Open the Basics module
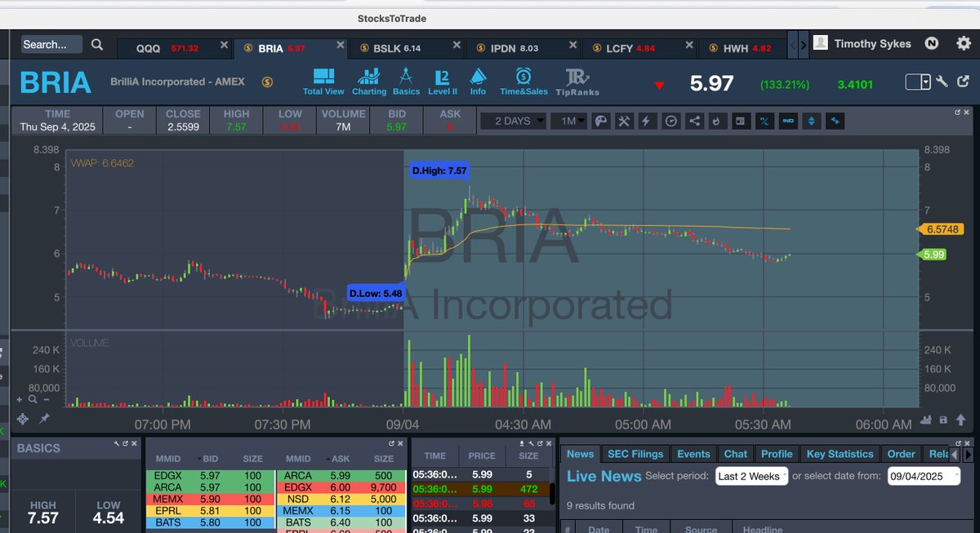This screenshot has height=533, width=980. tap(406, 82)
